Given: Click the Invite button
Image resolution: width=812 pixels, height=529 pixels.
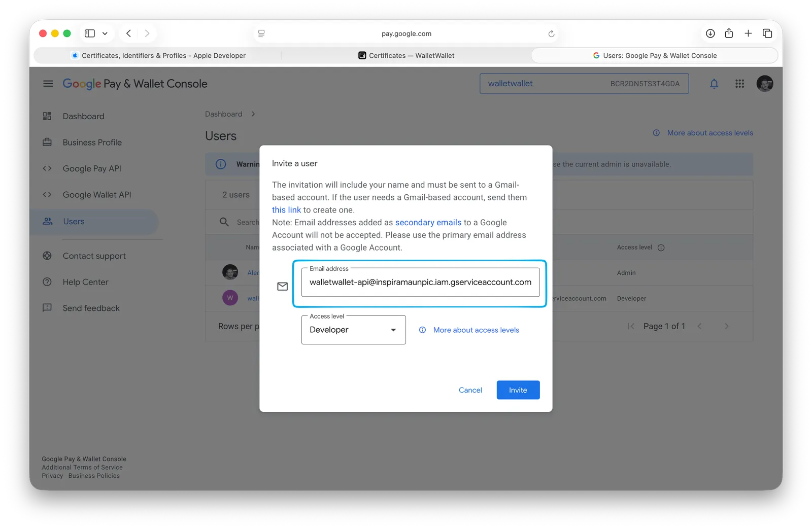Looking at the screenshot, I should click(x=518, y=390).
